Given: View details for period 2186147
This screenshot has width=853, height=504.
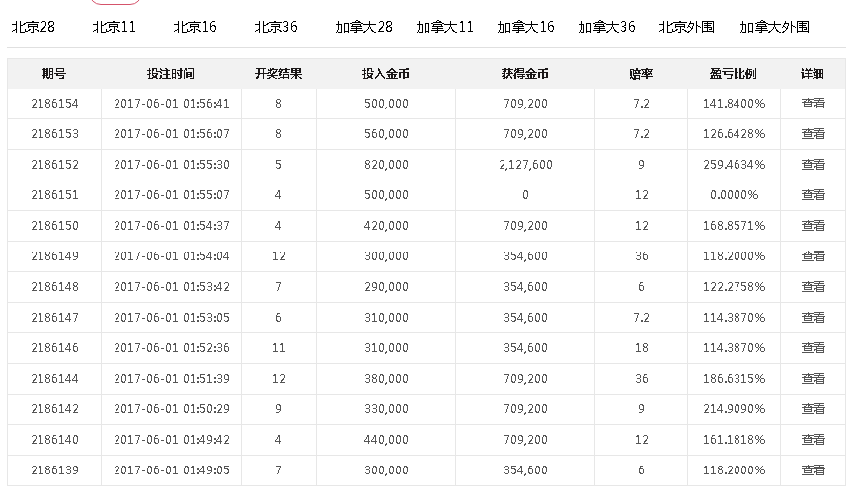Looking at the screenshot, I should [x=813, y=318].
